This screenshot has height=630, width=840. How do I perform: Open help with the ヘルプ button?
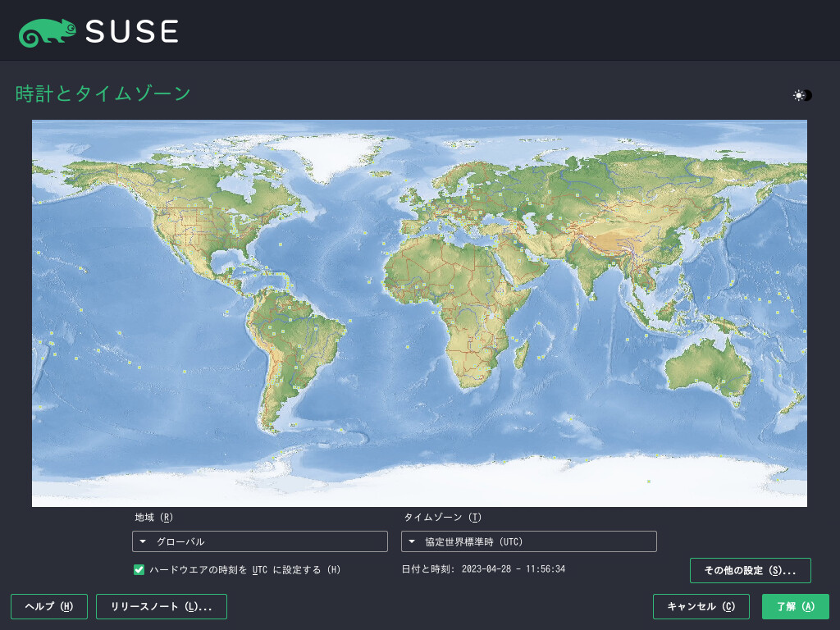(49, 607)
